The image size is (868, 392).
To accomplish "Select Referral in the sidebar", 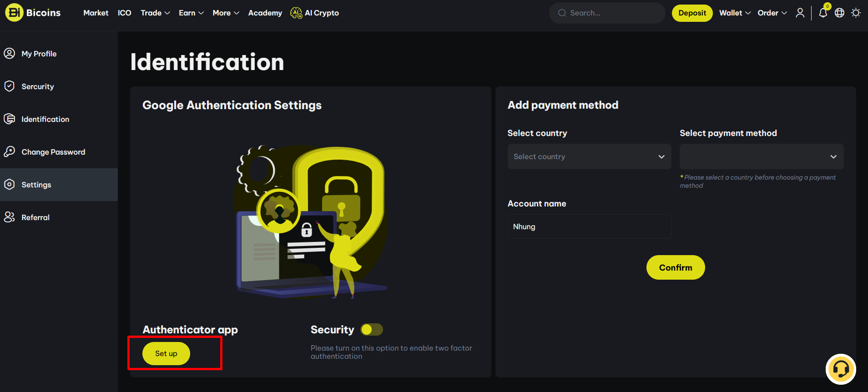I will (x=35, y=217).
